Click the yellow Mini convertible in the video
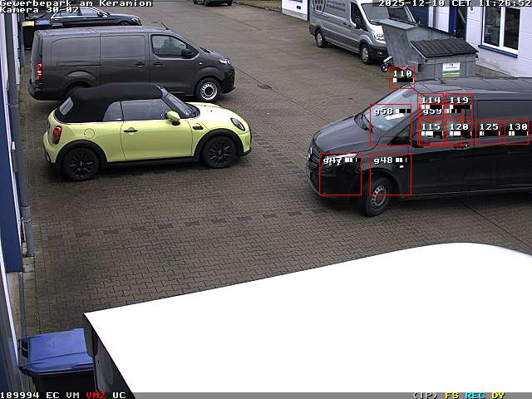Screen dimensions: 532x399 pyautogui.click(x=145, y=131)
